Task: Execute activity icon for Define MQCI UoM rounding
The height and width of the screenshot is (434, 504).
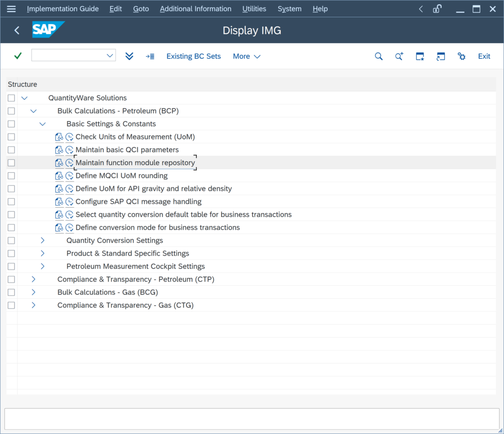Action: coord(69,176)
